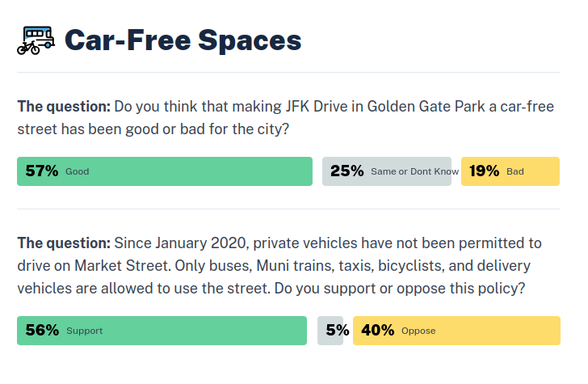Click the 25% percentage figure
Screen dimensions: 588x384
click(346, 171)
